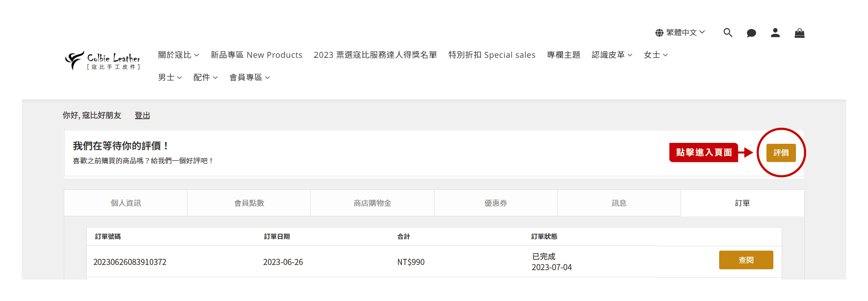The width and height of the screenshot is (868, 301).
Task: Open the 繁體中文 language dropdown
Action: pos(680,33)
